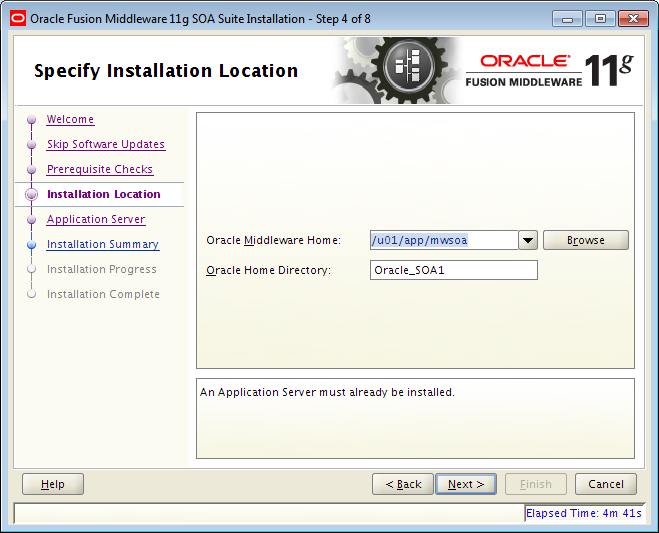Screen dimensions: 659x533
Task: Click the disabled Installation Progress step
Action: coord(102,269)
